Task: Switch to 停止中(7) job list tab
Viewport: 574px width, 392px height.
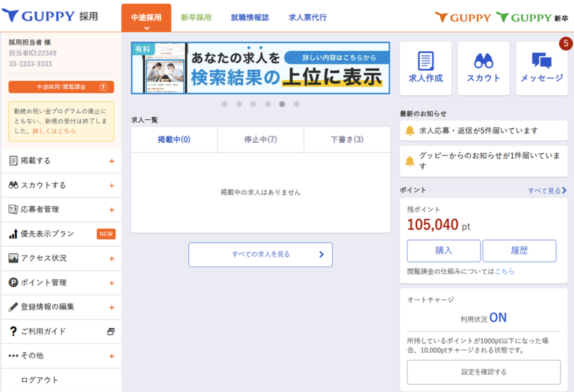Action: (260, 139)
